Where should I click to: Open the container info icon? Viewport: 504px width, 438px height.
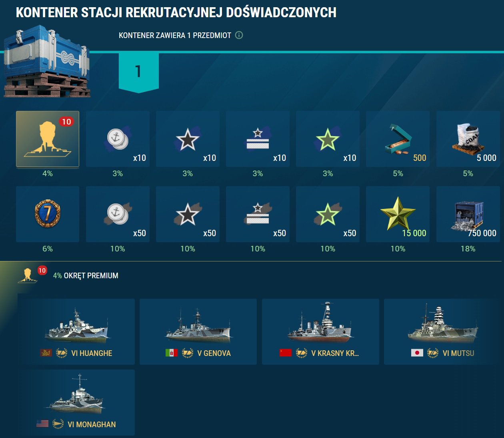tap(239, 35)
